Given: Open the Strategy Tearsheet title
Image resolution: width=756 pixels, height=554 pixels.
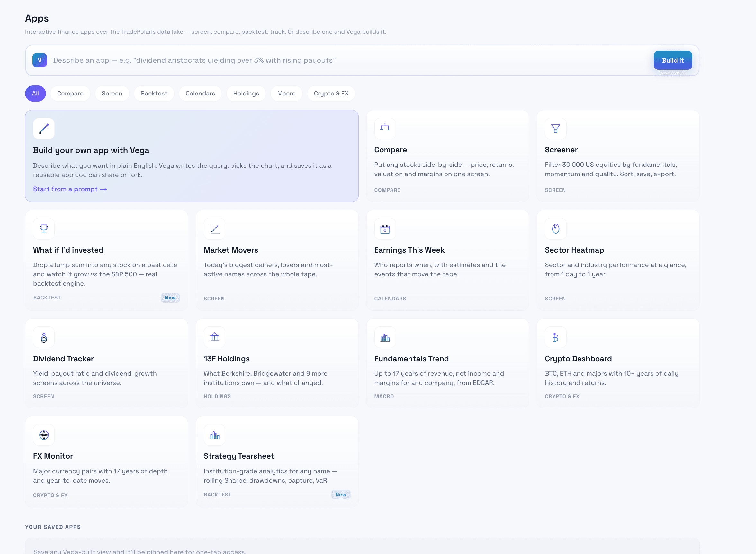Looking at the screenshot, I should pyautogui.click(x=239, y=456).
